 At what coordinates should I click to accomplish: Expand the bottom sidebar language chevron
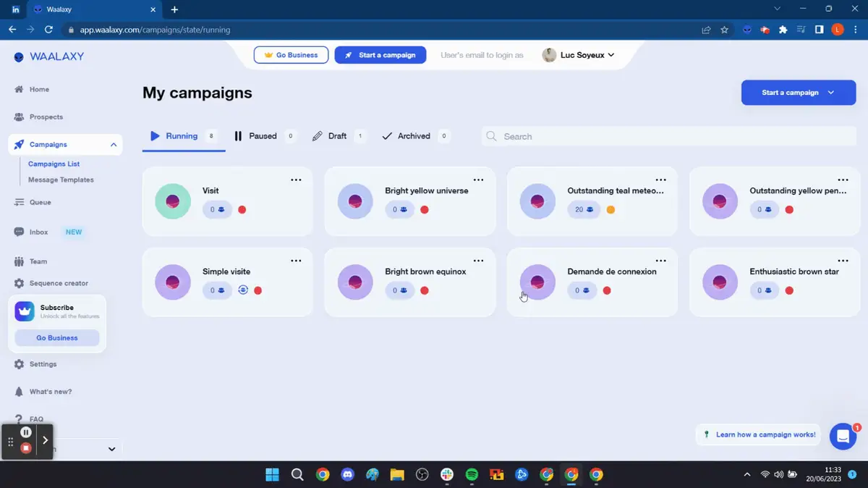coord(111,449)
